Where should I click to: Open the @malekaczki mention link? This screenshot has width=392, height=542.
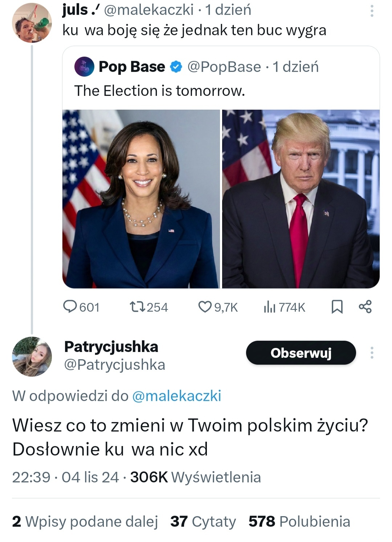tap(176, 396)
